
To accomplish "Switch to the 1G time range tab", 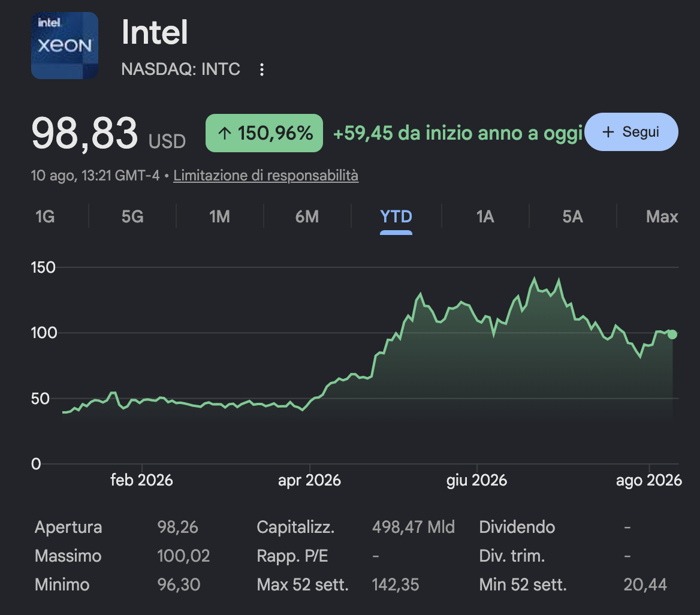I will pos(44,216).
